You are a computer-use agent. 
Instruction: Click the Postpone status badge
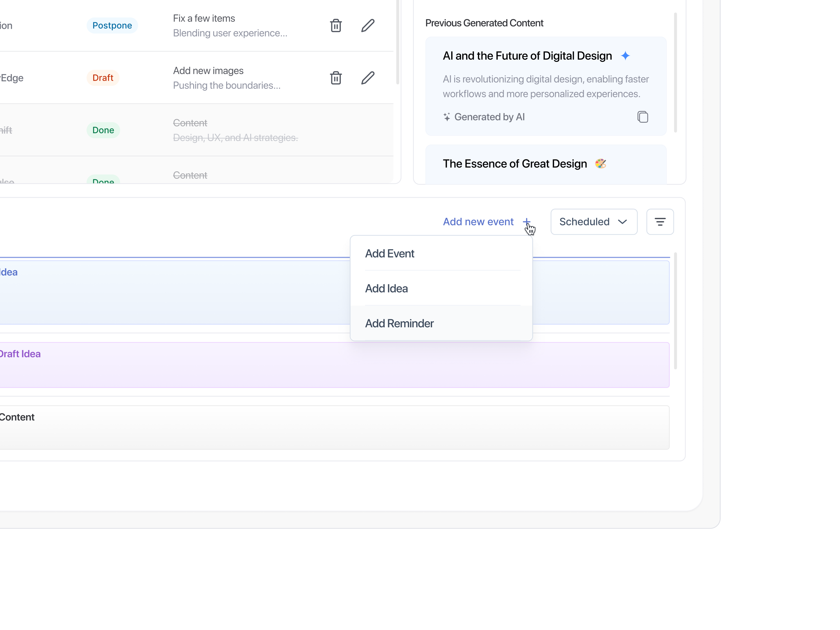(x=112, y=25)
